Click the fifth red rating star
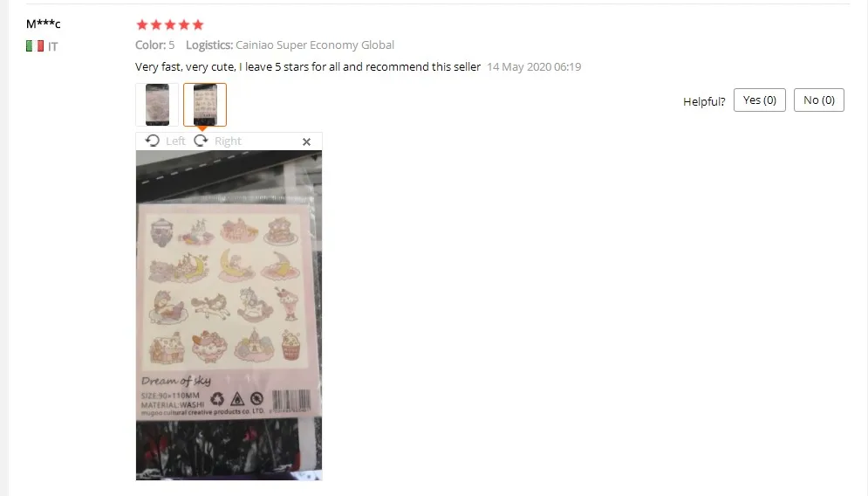Image resolution: width=868 pixels, height=496 pixels. click(198, 24)
